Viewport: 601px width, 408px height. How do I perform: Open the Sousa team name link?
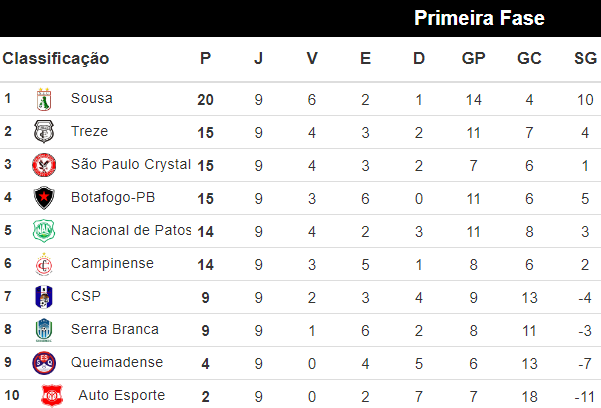[92, 99]
